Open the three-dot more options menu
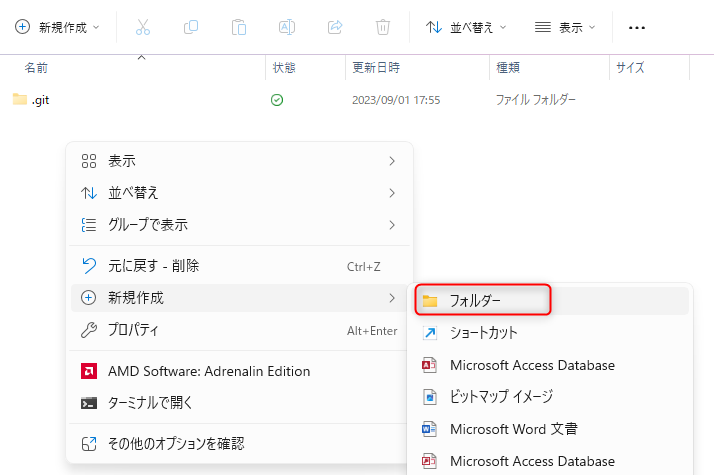The width and height of the screenshot is (714, 475). tap(637, 28)
